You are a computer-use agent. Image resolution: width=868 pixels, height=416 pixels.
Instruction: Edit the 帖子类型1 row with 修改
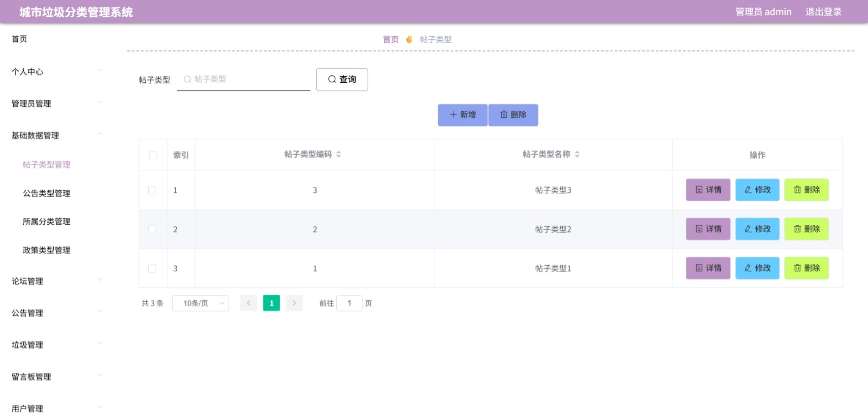(757, 268)
